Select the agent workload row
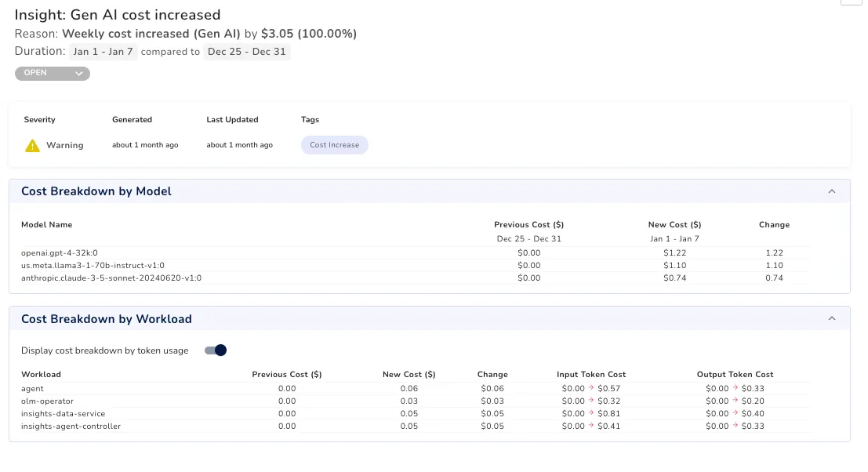Viewport: 868px width, 472px height. coord(415,388)
